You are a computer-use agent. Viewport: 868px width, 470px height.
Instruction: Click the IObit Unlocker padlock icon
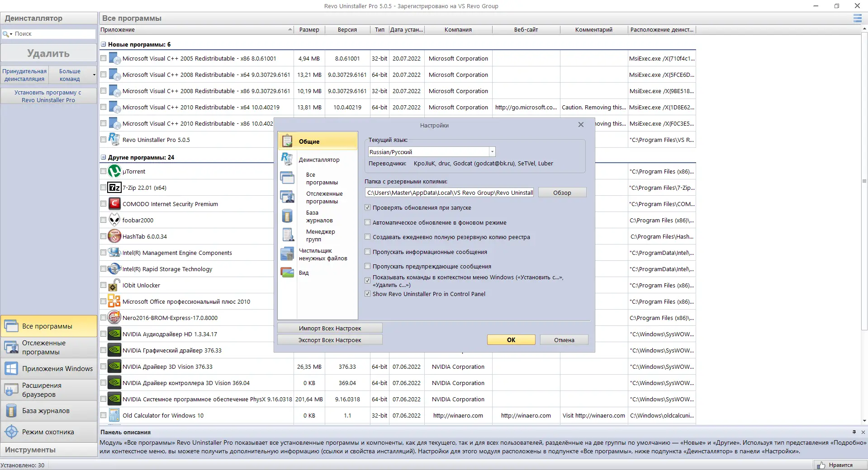point(114,285)
